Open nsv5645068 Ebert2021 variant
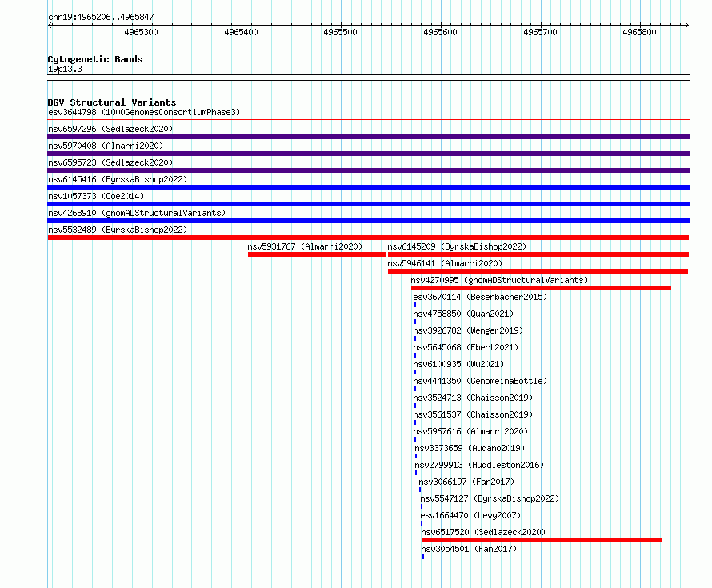Image resolution: width=712 pixels, height=588 pixels. 466,347
